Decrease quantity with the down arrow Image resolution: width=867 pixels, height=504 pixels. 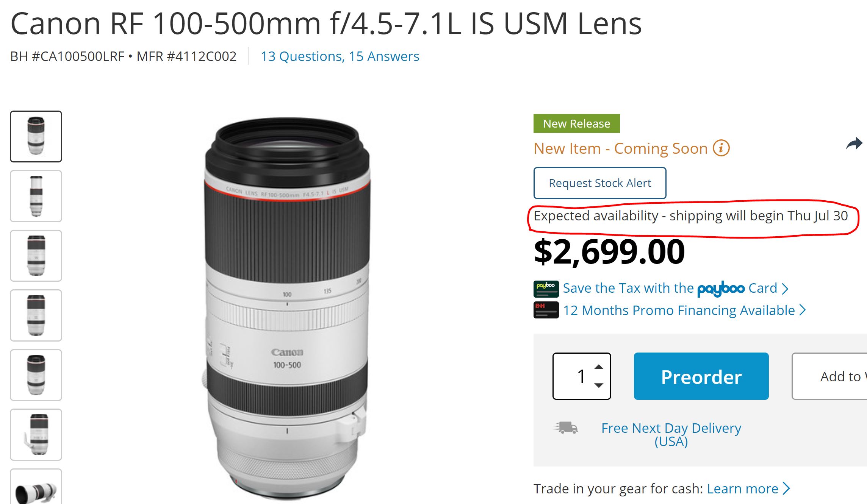coord(599,385)
